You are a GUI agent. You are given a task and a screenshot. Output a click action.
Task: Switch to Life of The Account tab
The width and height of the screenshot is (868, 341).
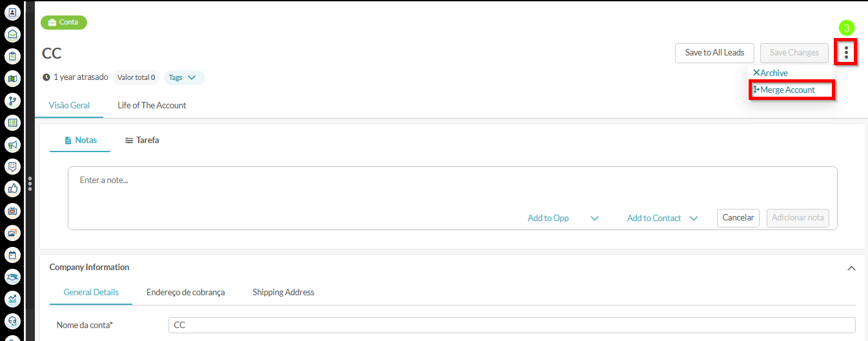pos(152,105)
